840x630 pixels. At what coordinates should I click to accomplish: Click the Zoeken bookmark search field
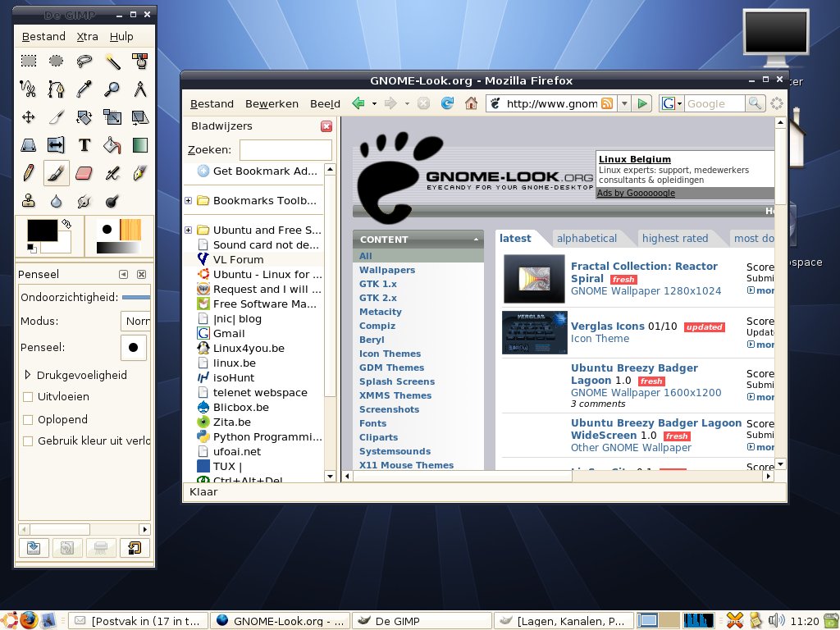[285, 150]
